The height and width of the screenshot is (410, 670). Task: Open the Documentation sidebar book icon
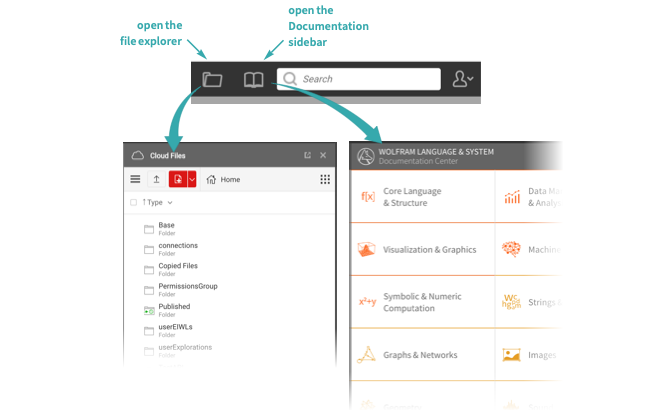[255, 78]
